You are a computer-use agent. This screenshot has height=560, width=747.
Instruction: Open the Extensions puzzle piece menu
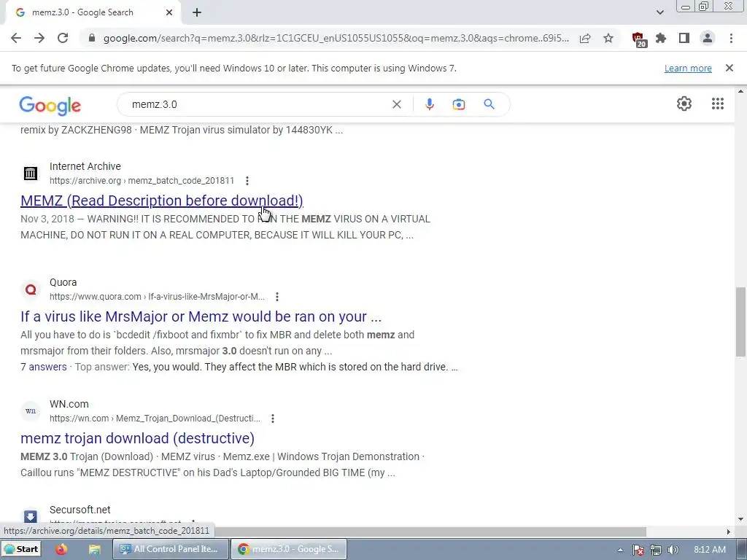pos(661,38)
